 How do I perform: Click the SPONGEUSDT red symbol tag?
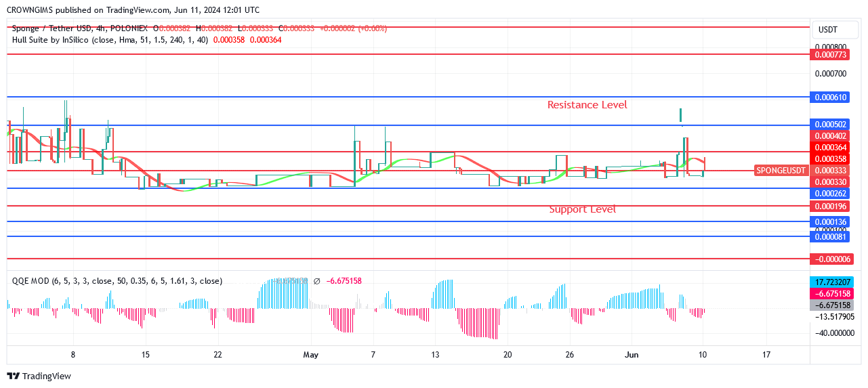[781, 170]
